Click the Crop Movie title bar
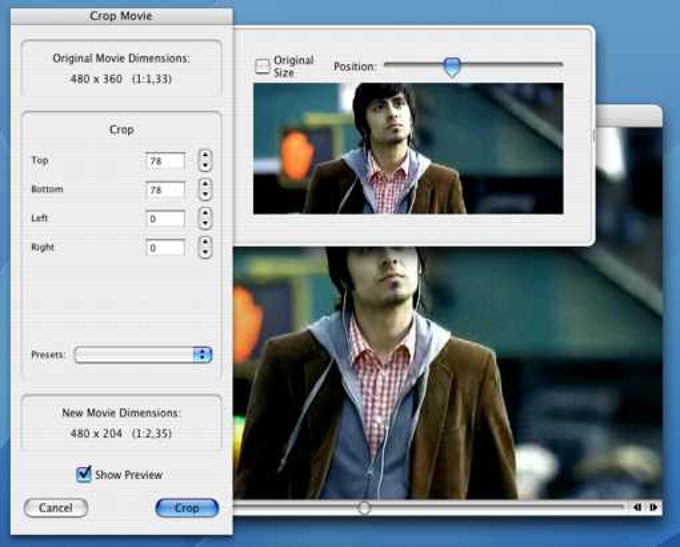Viewport: 680px width, 547px height. [121, 16]
